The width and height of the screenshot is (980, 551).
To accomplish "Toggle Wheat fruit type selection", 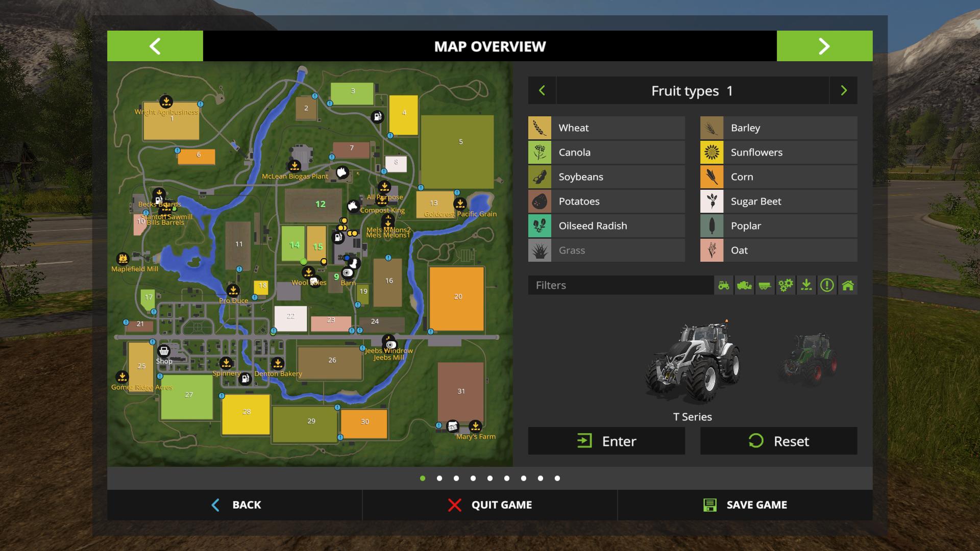I will pyautogui.click(x=606, y=127).
